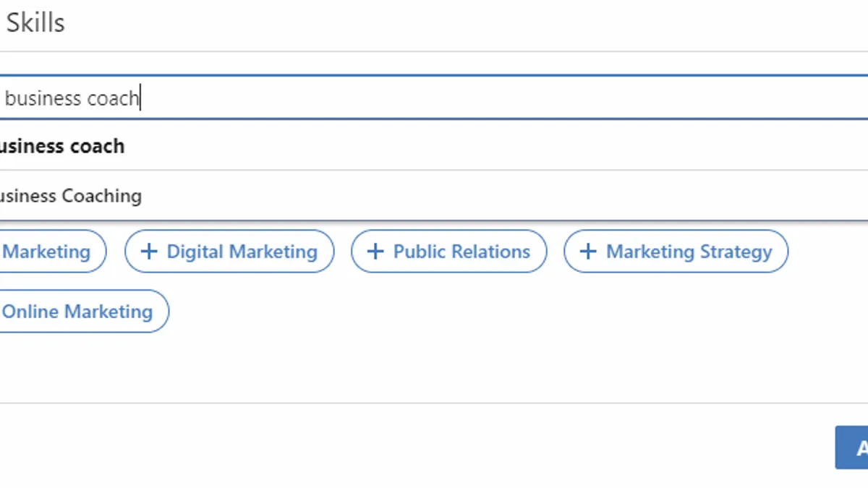This screenshot has height=488, width=868.
Task: Click the blue Add button
Action: point(852,448)
